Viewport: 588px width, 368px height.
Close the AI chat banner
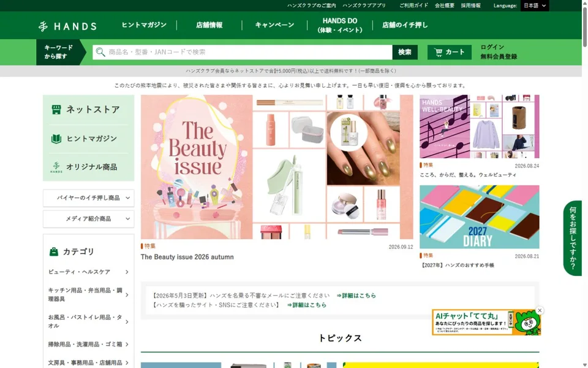540,310
